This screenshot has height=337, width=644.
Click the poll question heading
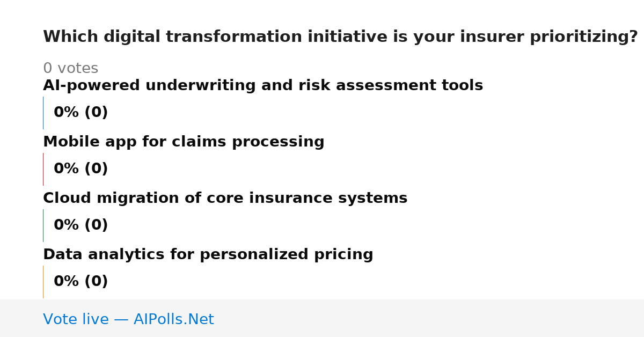[340, 37]
